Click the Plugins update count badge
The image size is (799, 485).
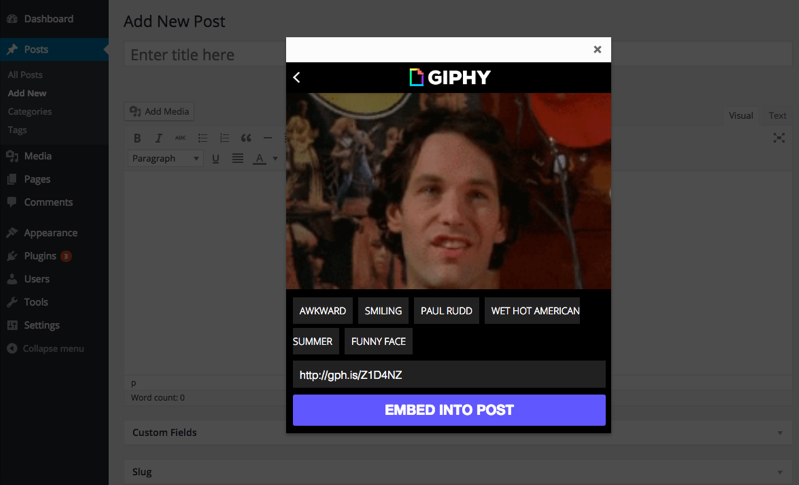[x=66, y=256]
